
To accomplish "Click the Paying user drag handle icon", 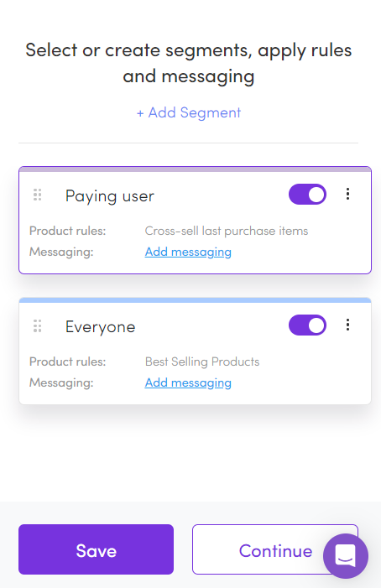I will [x=37, y=195].
